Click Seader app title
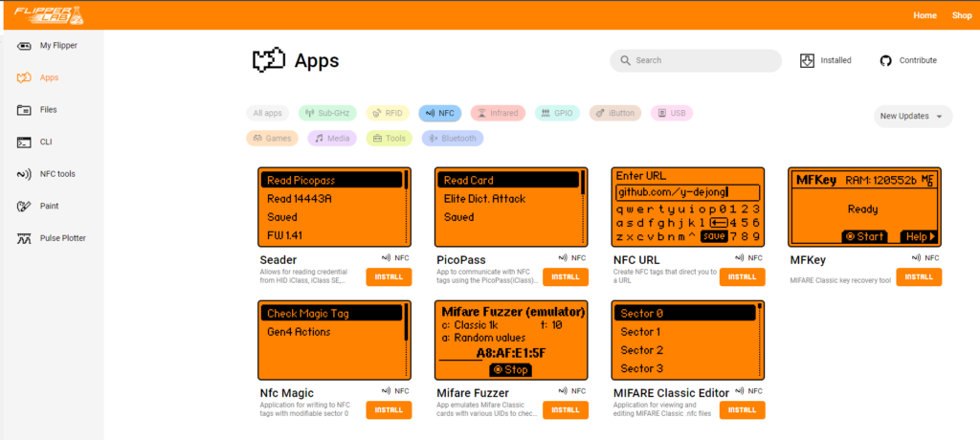 (x=278, y=260)
